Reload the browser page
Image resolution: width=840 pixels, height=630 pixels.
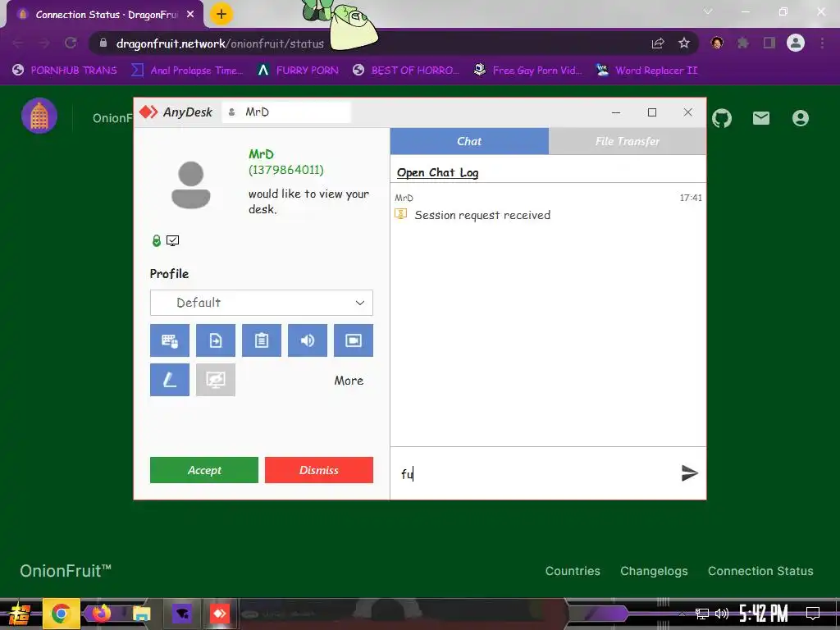coord(71,43)
